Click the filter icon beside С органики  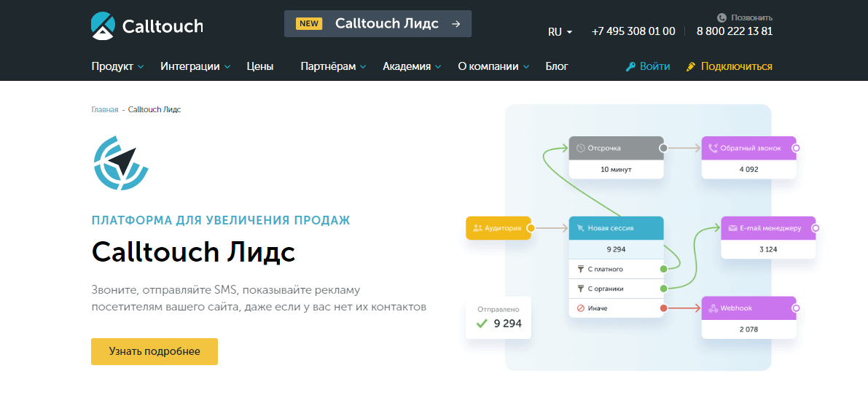(x=581, y=289)
